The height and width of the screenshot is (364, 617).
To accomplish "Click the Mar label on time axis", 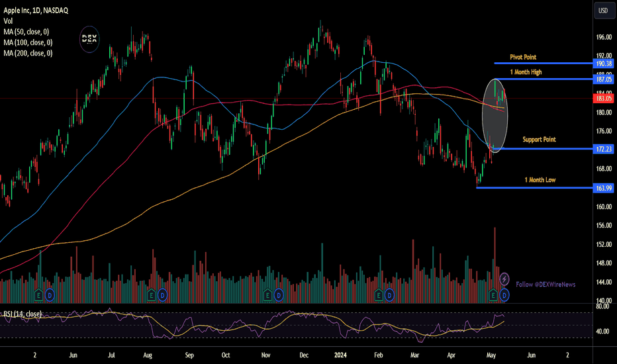I will pyautogui.click(x=414, y=355).
